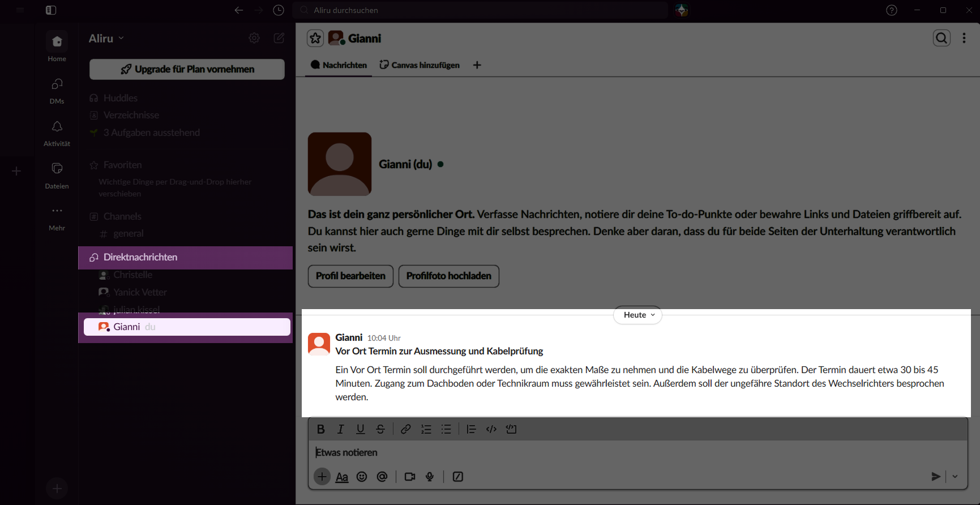This screenshot has height=505, width=980.
Task: Collapse the Channels section
Action: [x=122, y=216]
